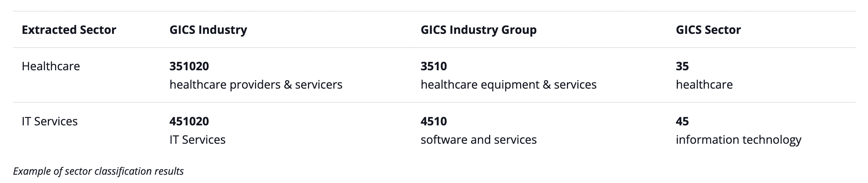The image size is (868, 183).
Task: Click lowercase healthcare under code 35
Action: (704, 85)
